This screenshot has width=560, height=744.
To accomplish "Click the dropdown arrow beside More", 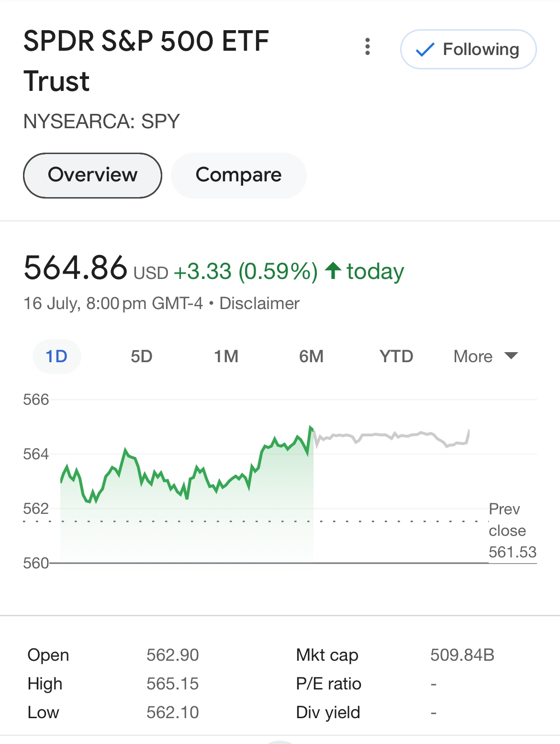I will 511,355.
